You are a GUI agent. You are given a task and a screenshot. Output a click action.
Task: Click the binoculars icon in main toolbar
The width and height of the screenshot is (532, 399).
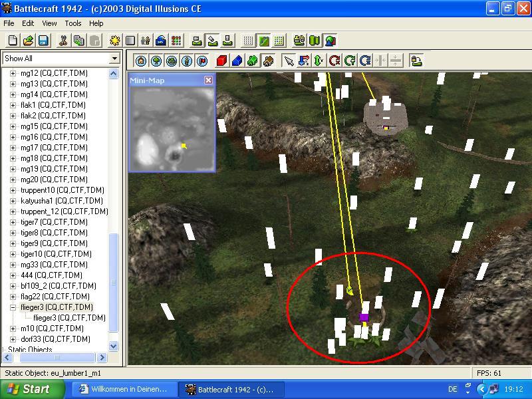click(x=299, y=41)
